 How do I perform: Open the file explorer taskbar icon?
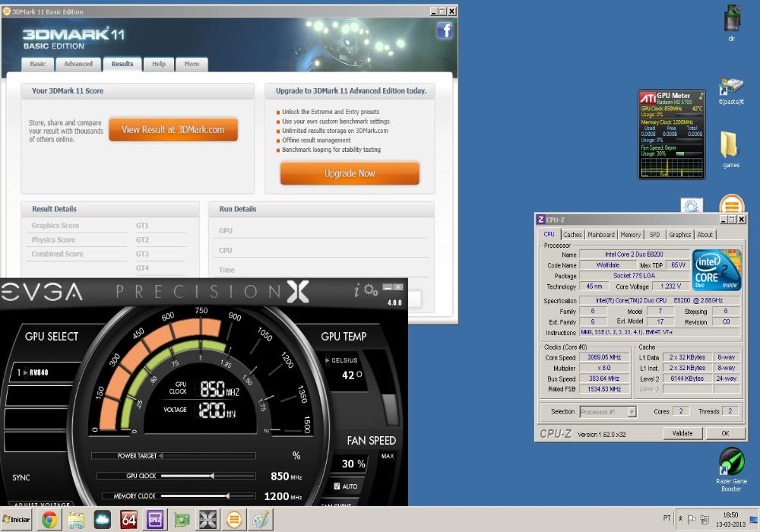point(75,520)
